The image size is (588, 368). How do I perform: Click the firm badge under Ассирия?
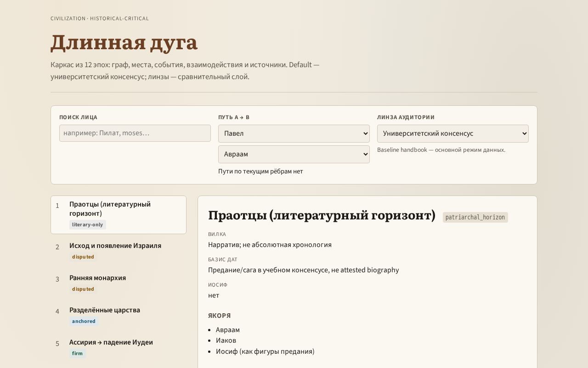pyautogui.click(x=78, y=353)
